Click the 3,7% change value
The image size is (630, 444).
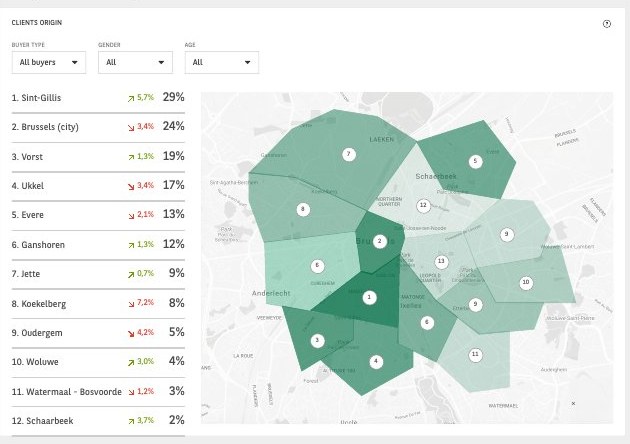[145, 420]
